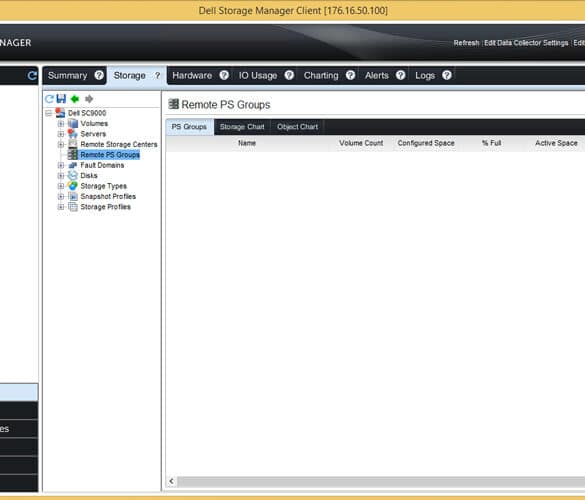The image size is (585, 500).
Task: Open help icon next to Hardware tab
Action: [224, 75]
